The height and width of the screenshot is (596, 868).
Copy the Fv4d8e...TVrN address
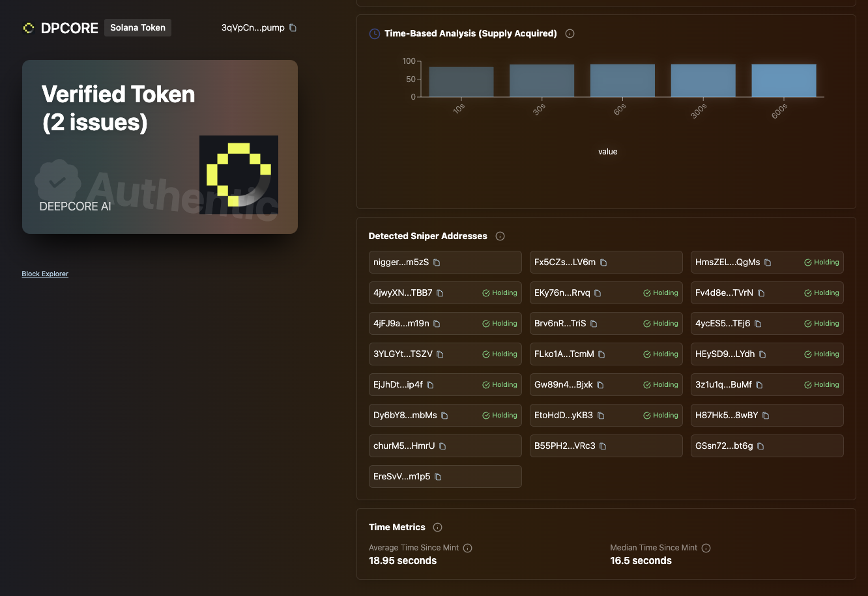pyautogui.click(x=761, y=293)
